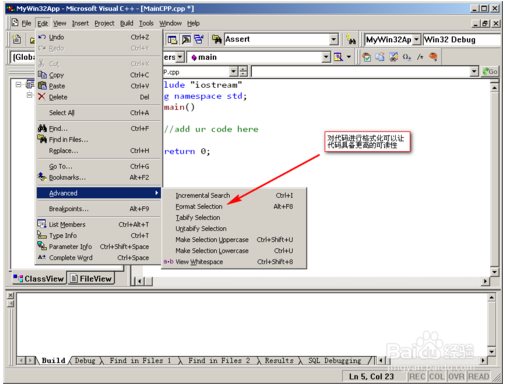Expand the Advanced submenu item
Image resolution: width=505 pixels, height=387 pixels.
tap(99, 193)
